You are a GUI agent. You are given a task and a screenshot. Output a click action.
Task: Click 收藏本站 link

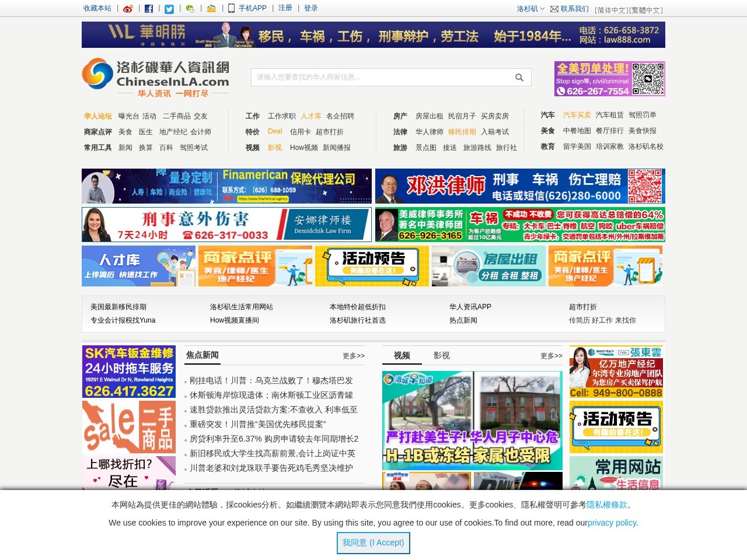coord(97,8)
